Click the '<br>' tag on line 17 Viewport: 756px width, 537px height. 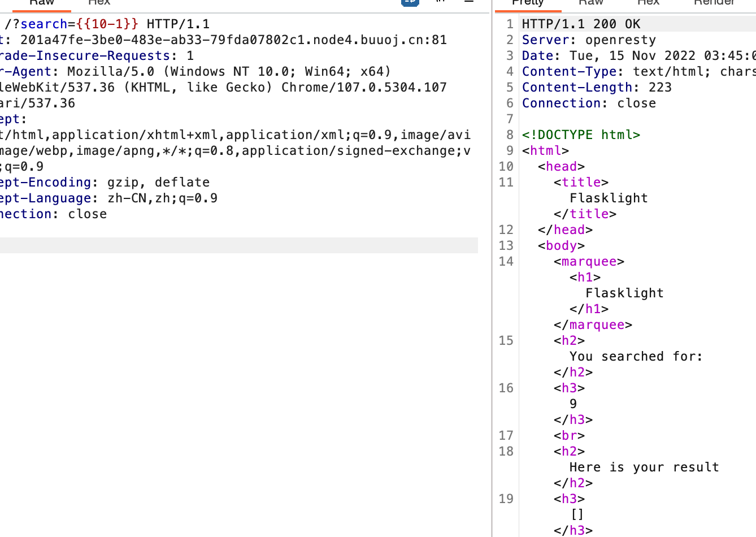coord(569,435)
